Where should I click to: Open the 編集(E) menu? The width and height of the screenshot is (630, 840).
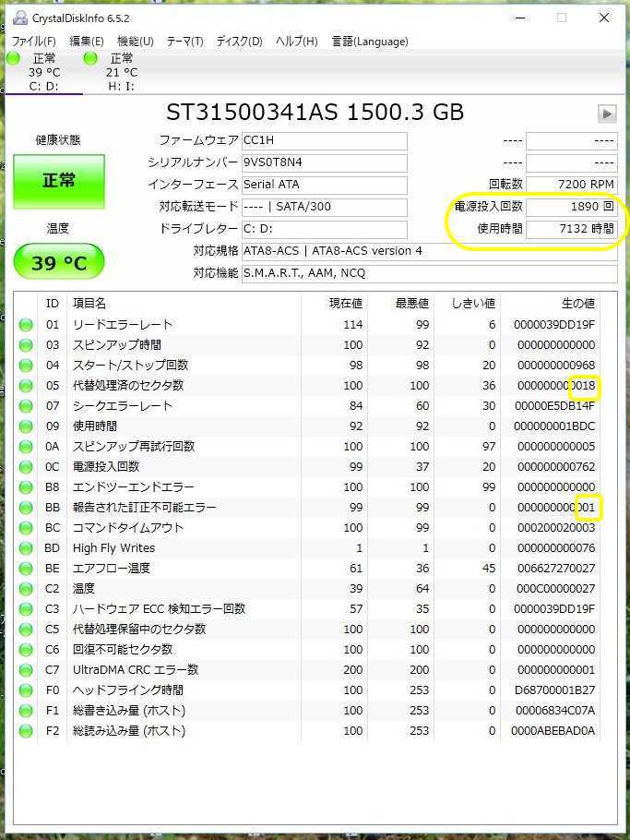86,42
